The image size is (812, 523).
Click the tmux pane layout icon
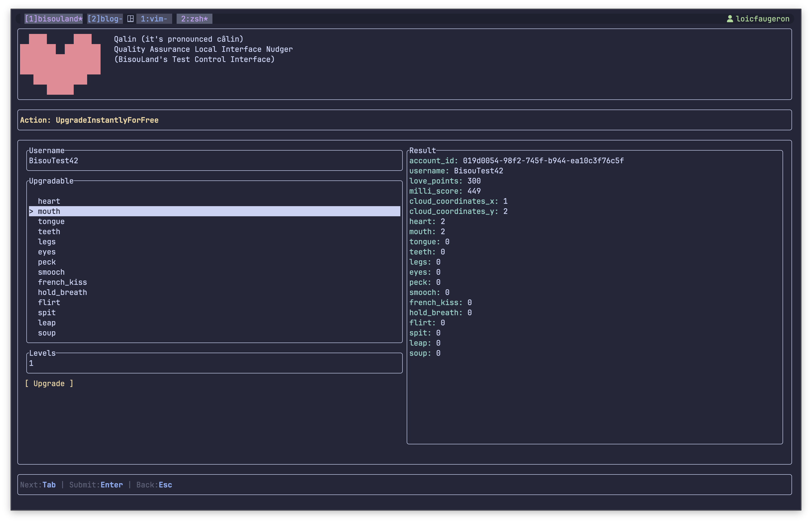130,19
